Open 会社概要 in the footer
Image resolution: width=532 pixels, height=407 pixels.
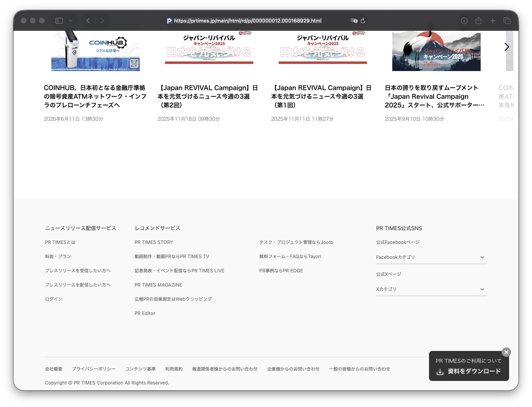pyautogui.click(x=54, y=369)
